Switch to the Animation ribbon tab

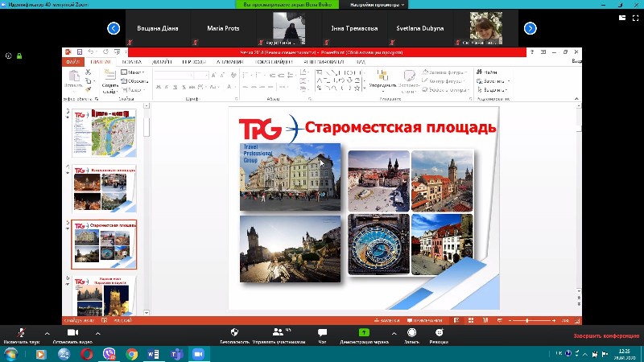(x=229, y=61)
